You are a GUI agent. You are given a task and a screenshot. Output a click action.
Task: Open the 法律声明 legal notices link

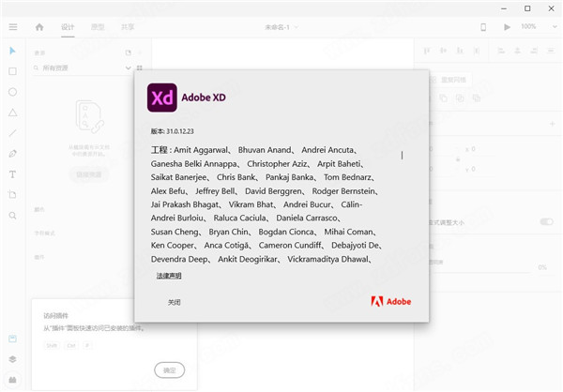(169, 276)
